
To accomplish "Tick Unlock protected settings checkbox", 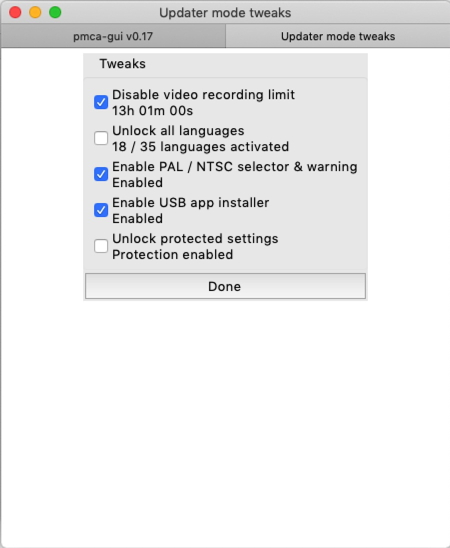I will pyautogui.click(x=101, y=246).
